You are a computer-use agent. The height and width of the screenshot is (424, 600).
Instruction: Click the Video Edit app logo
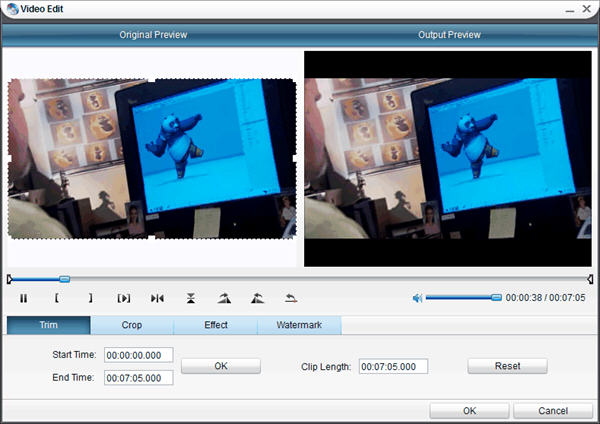pos(12,9)
